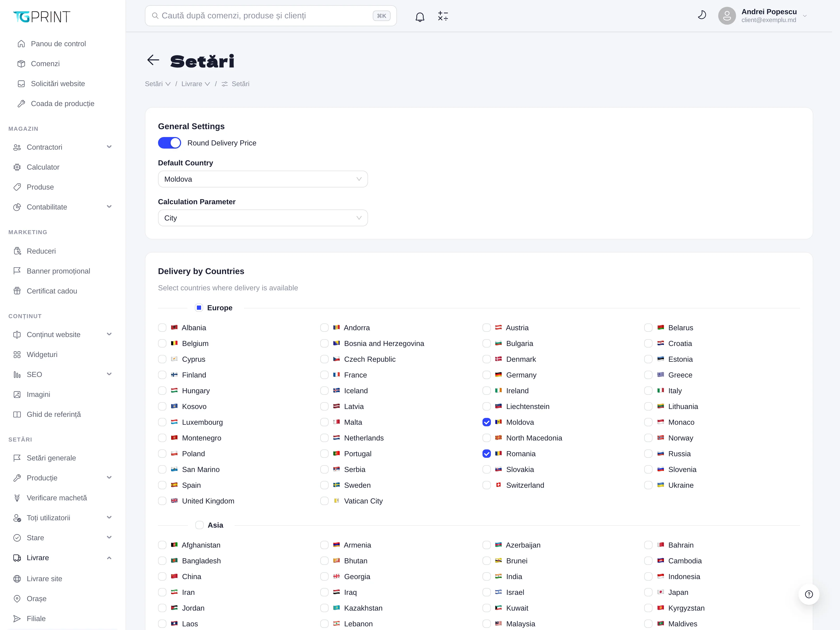Uncheck the Moldova checkbox
Viewport: 840px width, 630px height.
486,422
